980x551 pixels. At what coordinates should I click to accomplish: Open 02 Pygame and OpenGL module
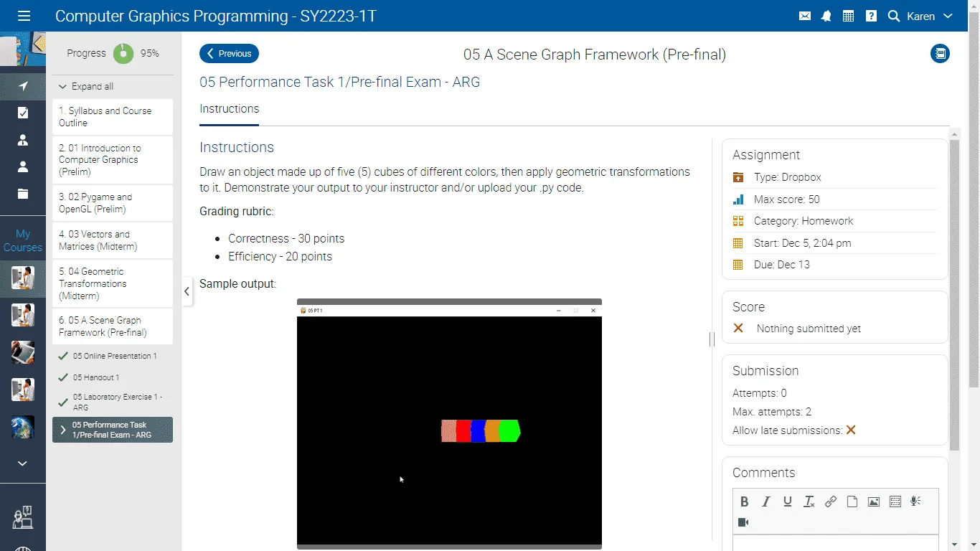pos(113,203)
